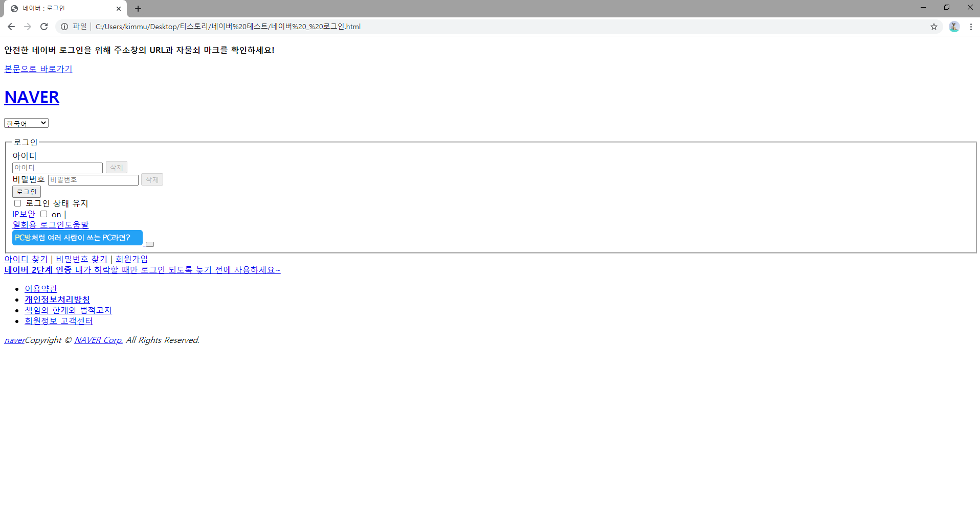Open the NAVER logo link
Image resolution: width=980 pixels, height=505 pixels.
coord(32,97)
